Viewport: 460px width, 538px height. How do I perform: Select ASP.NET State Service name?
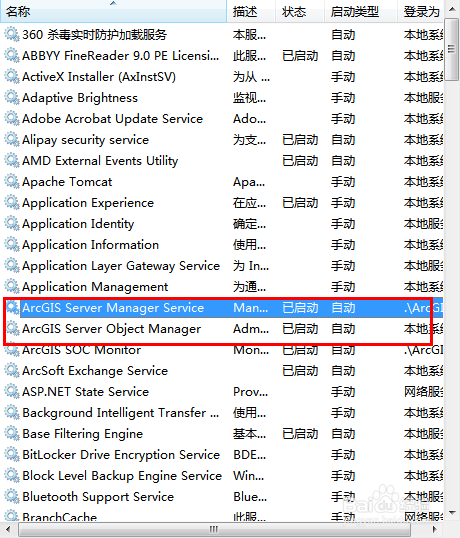tap(85, 392)
